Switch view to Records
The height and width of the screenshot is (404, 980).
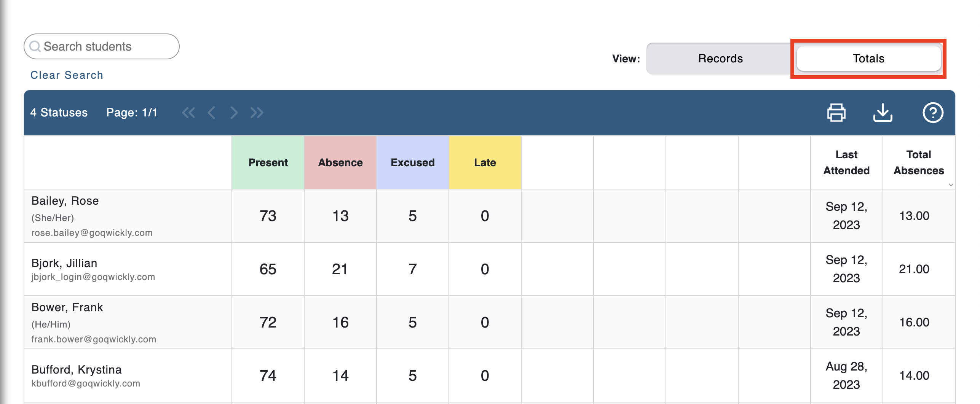(x=720, y=59)
